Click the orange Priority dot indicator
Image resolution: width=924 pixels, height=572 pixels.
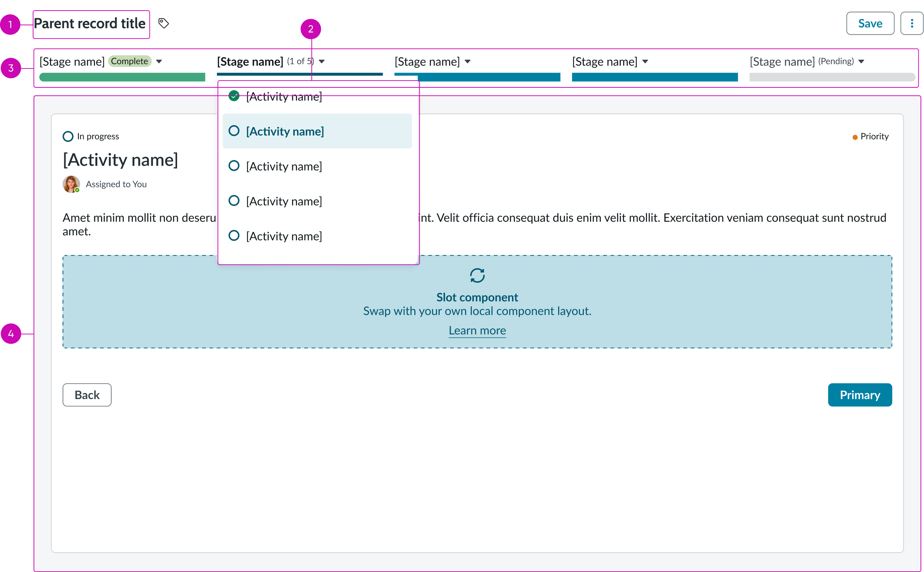point(855,137)
